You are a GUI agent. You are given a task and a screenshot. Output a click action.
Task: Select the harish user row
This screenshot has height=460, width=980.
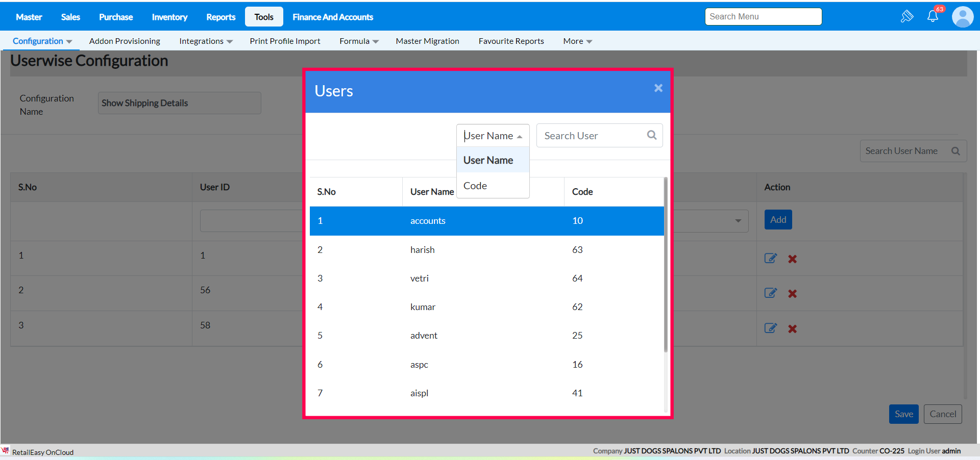pyautogui.click(x=486, y=249)
